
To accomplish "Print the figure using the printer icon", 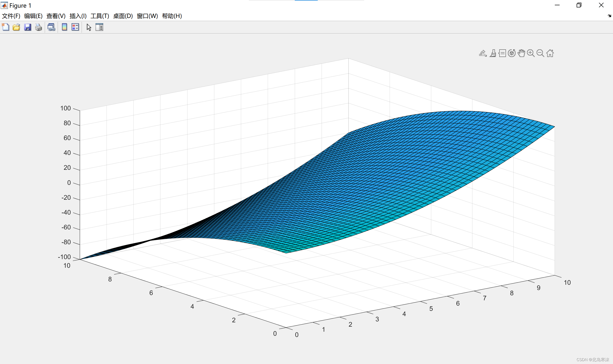I will (x=39, y=27).
